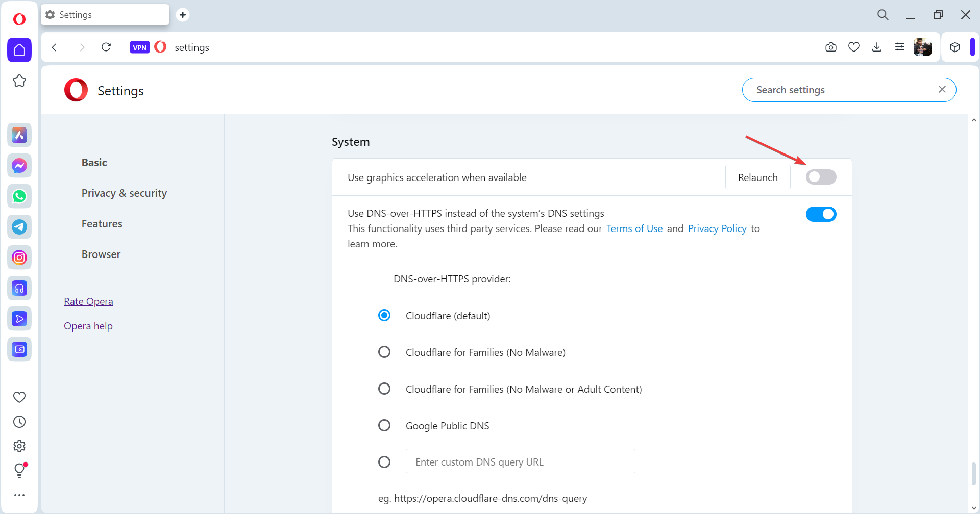Add the page to bookmarks with the toolbar heart
980x514 pixels.
click(854, 47)
